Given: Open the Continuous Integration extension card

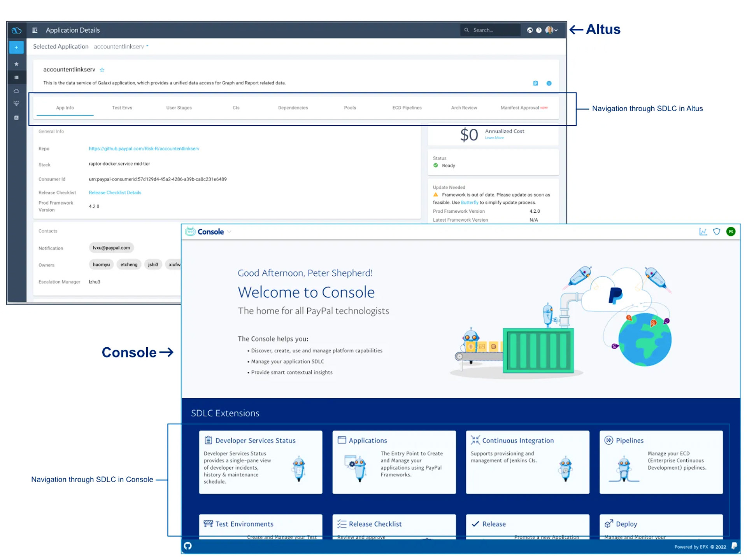Looking at the screenshot, I should coord(527,462).
